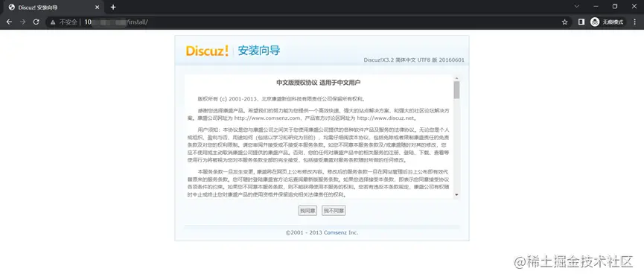Open the Chrome three-dot menu
Viewport: 644px width, 280px height.
(x=634, y=22)
